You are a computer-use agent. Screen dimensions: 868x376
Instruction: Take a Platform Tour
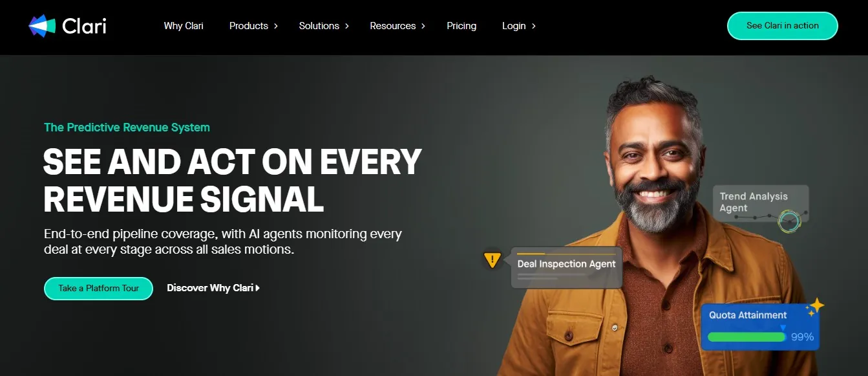(x=98, y=289)
